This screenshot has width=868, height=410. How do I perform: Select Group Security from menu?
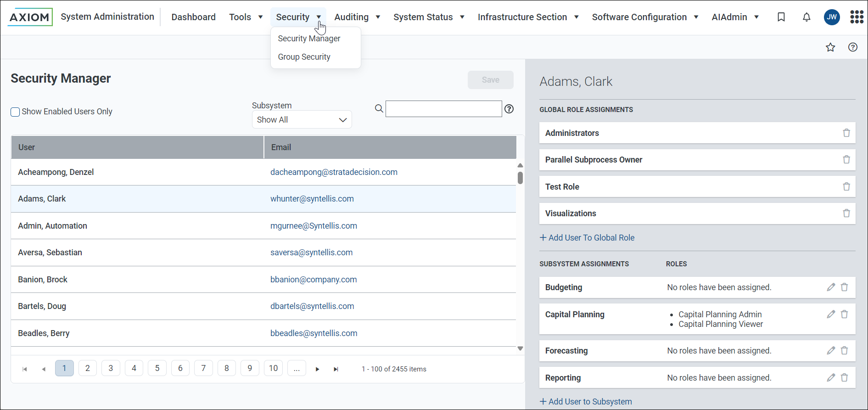(x=304, y=57)
